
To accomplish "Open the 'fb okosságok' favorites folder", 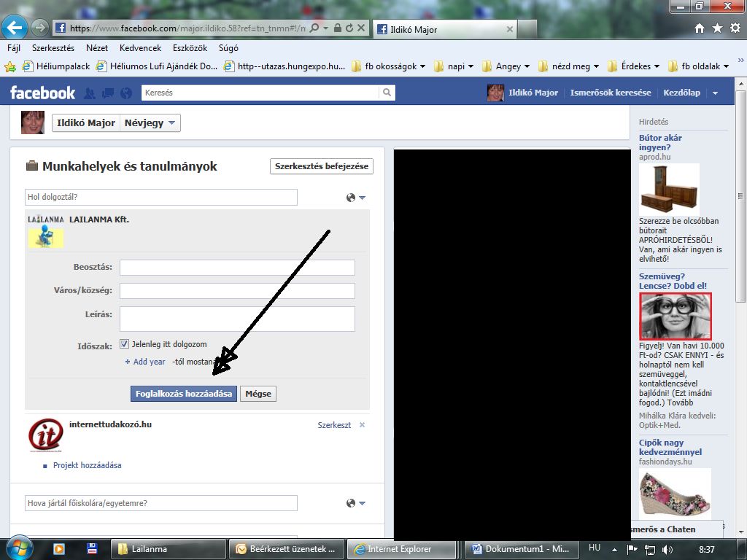I will (388, 66).
